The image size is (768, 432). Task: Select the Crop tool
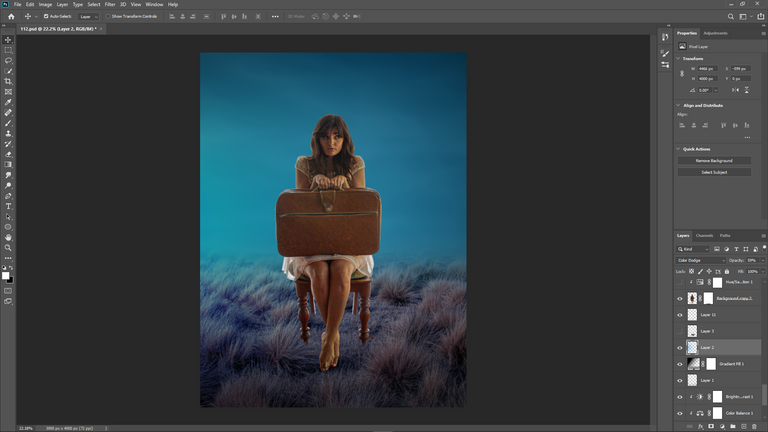tap(8, 81)
